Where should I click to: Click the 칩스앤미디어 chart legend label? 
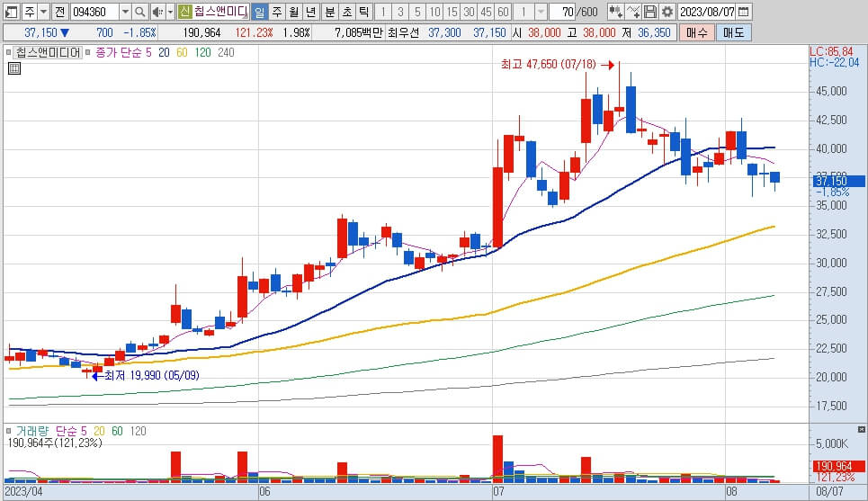pos(49,52)
